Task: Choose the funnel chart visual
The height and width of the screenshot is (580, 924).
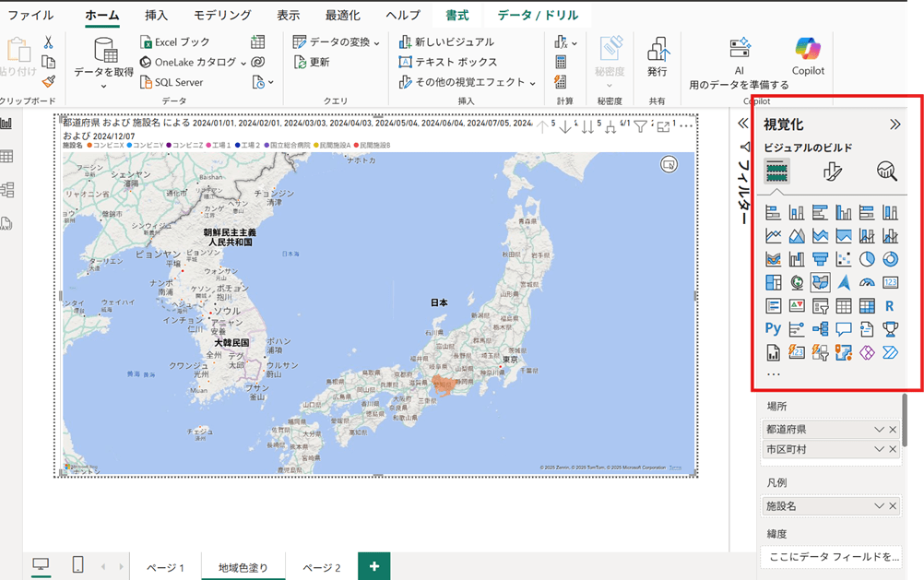Action: click(821, 259)
